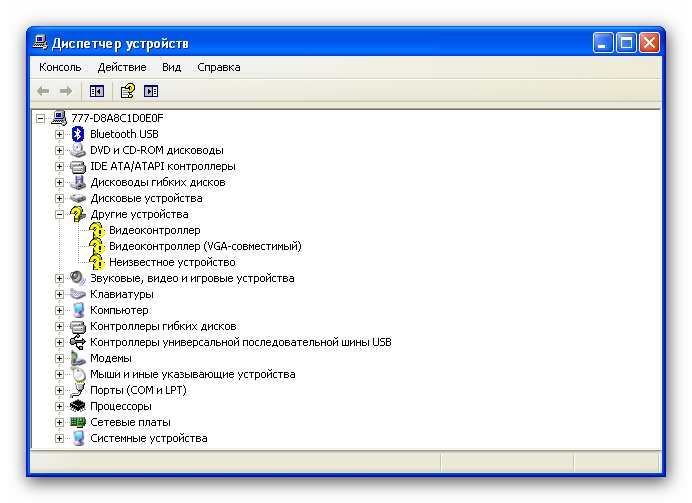Select the Компьютер label
692x503 pixels.
click(119, 310)
